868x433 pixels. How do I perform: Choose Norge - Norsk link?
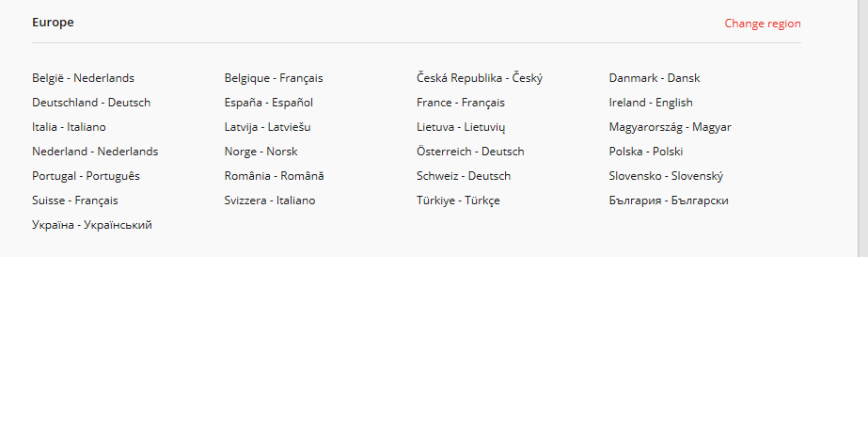pyautogui.click(x=260, y=152)
